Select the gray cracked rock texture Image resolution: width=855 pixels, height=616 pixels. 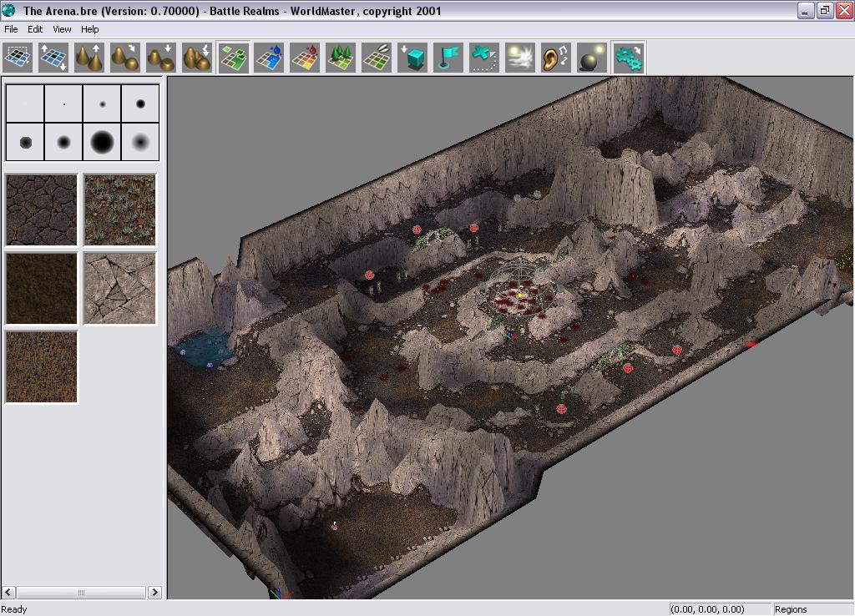tap(120, 288)
